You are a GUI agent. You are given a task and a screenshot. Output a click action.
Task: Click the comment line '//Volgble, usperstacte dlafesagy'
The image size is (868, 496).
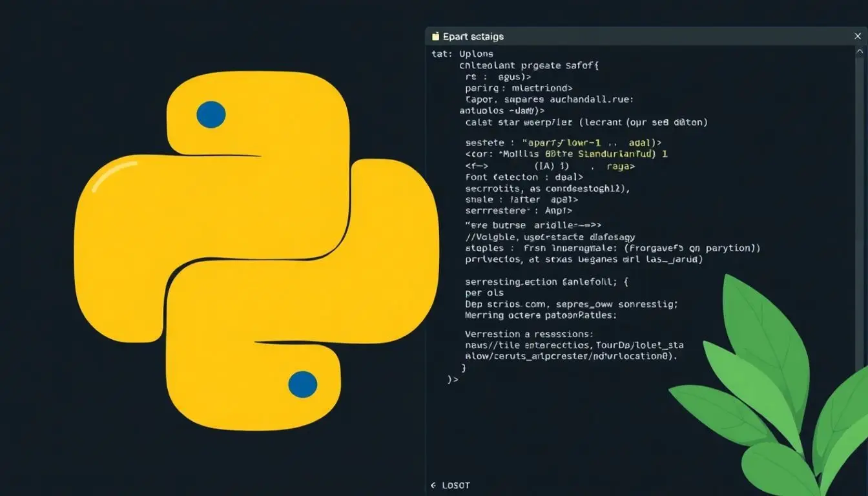[550, 237]
